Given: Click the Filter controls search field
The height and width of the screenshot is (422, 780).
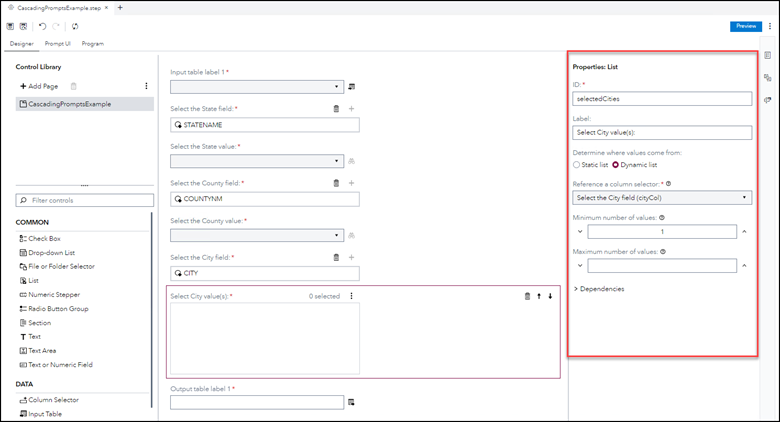Looking at the screenshot, I should (84, 200).
